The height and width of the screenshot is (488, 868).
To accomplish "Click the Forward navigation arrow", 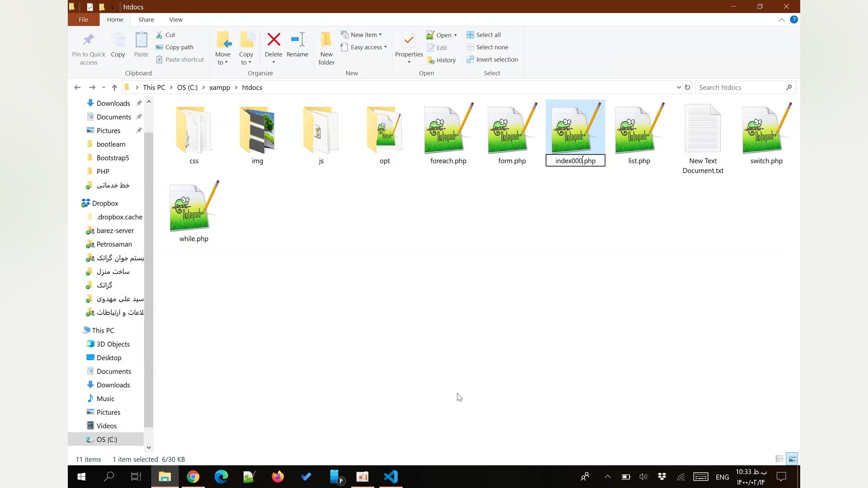I will pyautogui.click(x=92, y=87).
